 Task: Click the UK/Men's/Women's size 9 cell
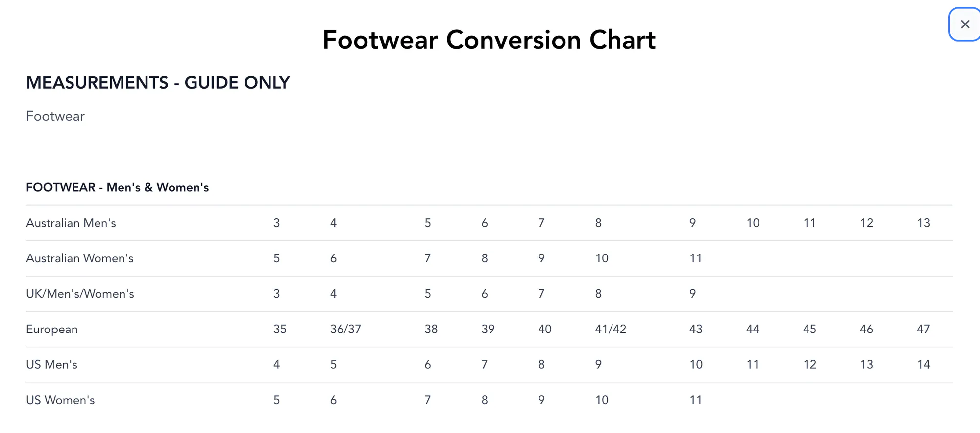click(692, 294)
